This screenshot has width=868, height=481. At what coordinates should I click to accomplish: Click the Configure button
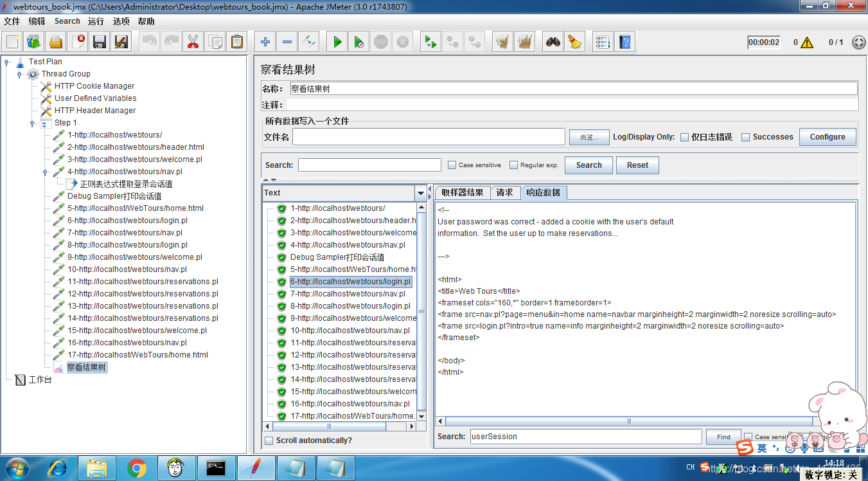(828, 137)
